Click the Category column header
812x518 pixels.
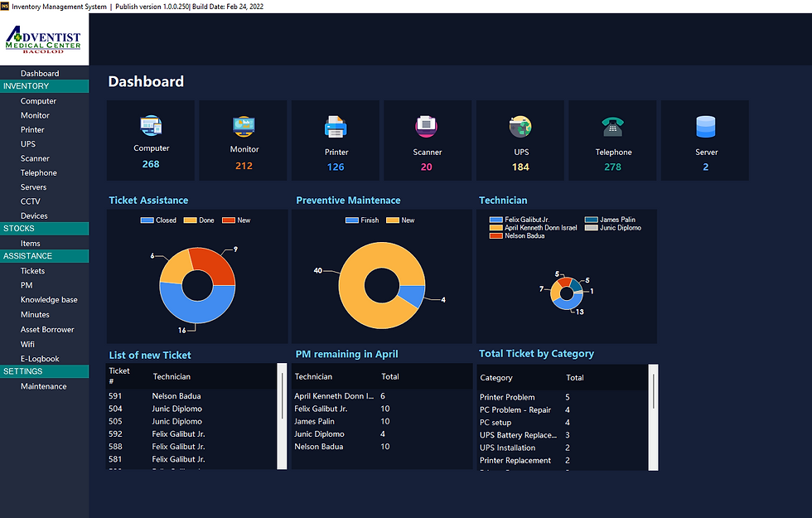point(496,378)
